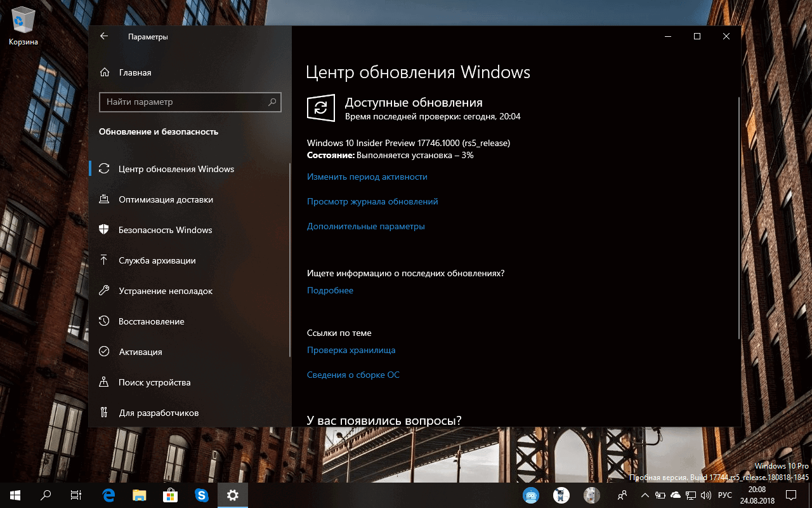Image resolution: width=812 pixels, height=508 pixels.
Task: Open Skype from the taskbar
Action: (x=202, y=495)
